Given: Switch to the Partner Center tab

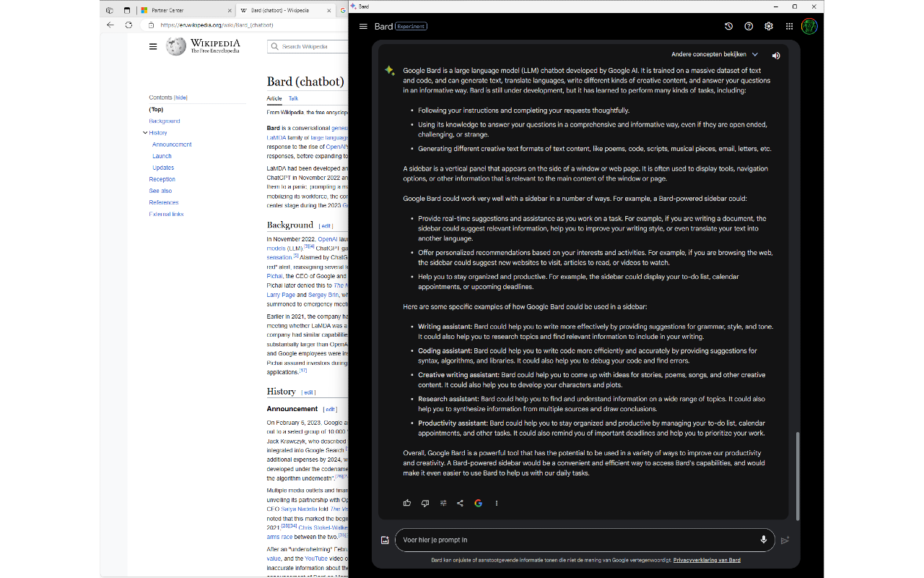Looking at the screenshot, I should coord(186,10).
